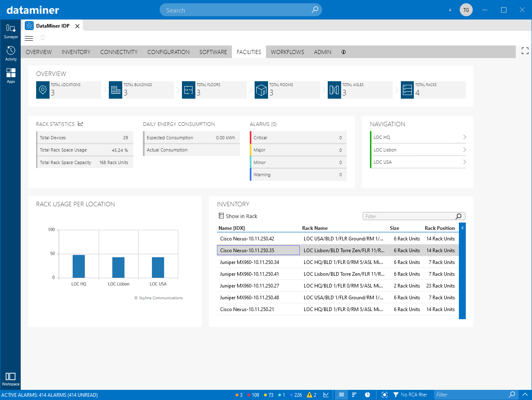Image resolution: width=532 pixels, height=400 pixels.
Task: Click the Total Locations card icon
Action: (x=43, y=90)
